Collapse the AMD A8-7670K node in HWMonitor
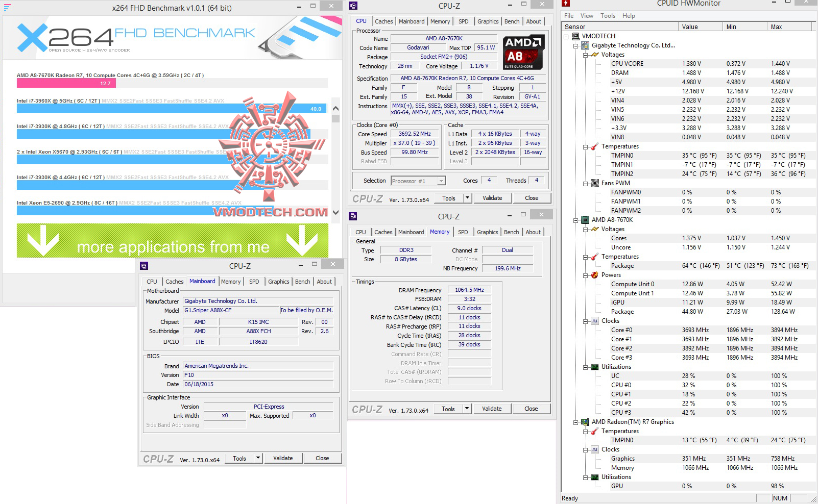This screenshot has height=504, width=818. click(x=576, y=220)
